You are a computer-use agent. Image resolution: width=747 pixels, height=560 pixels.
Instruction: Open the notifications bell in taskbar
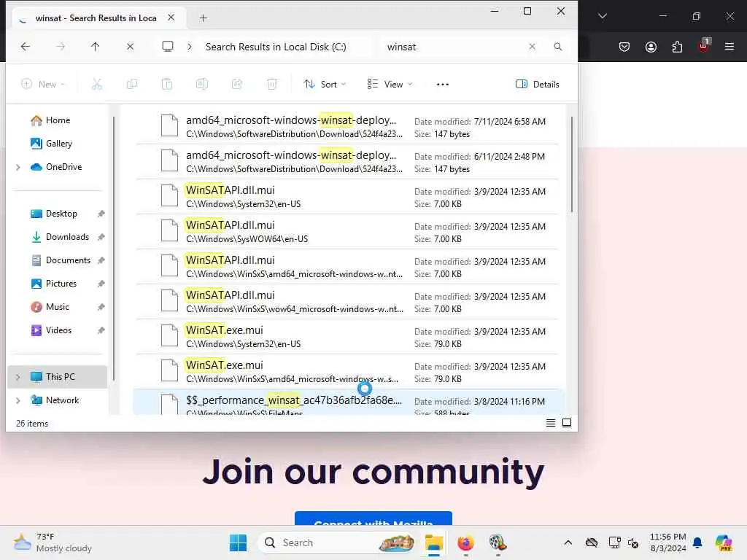click(x=697, y=542)
